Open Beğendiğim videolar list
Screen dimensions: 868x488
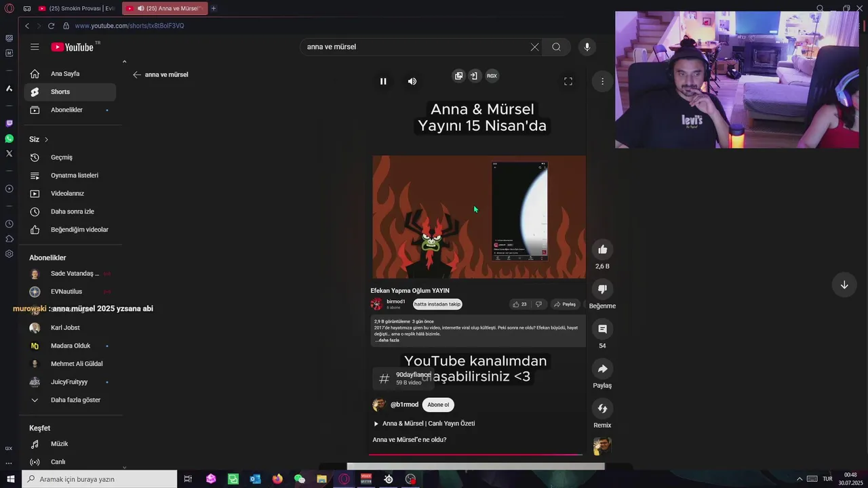point(70,230)
